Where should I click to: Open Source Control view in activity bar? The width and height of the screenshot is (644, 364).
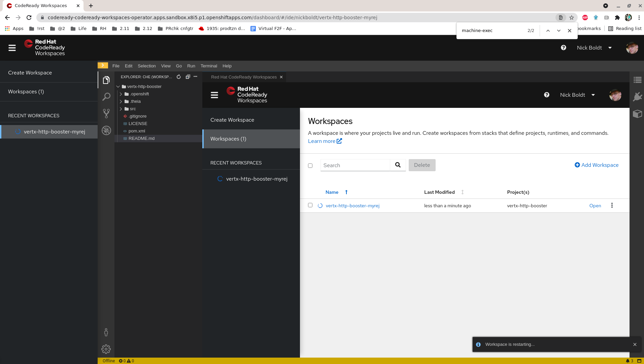(106, 113)
